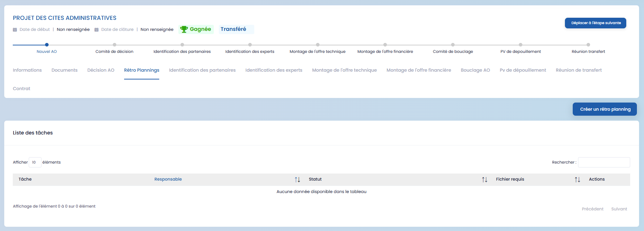Viewport: 644px width, 231px height.
Task: Click the start date calendar icon
Action: (x=15, y=30)
